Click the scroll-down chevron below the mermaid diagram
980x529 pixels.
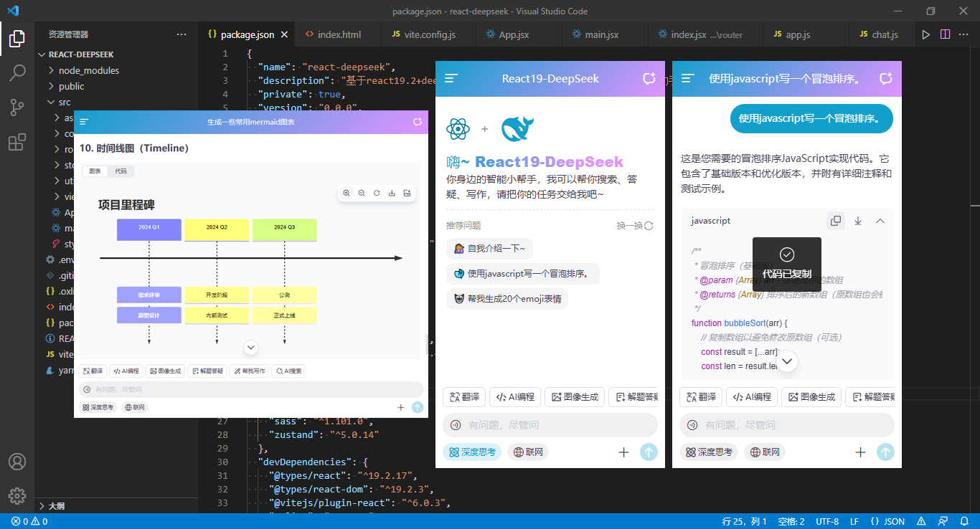coord(251,348)
